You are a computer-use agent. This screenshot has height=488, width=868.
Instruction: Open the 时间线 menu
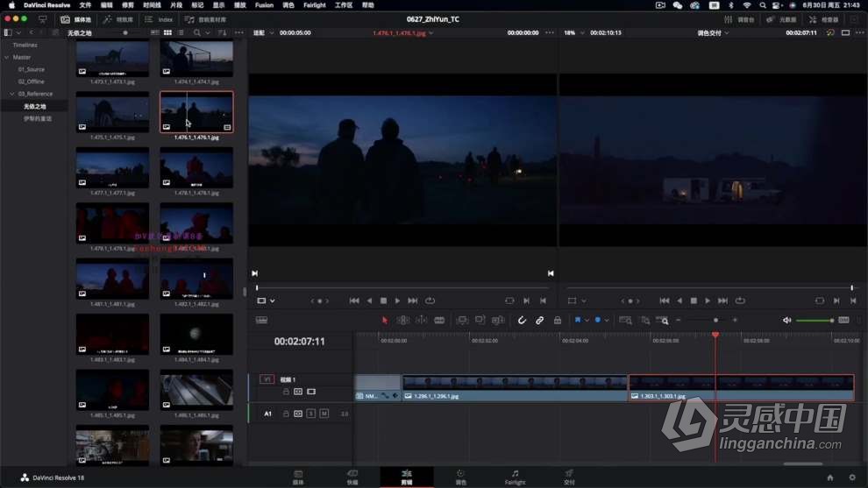tap(152, 5)
